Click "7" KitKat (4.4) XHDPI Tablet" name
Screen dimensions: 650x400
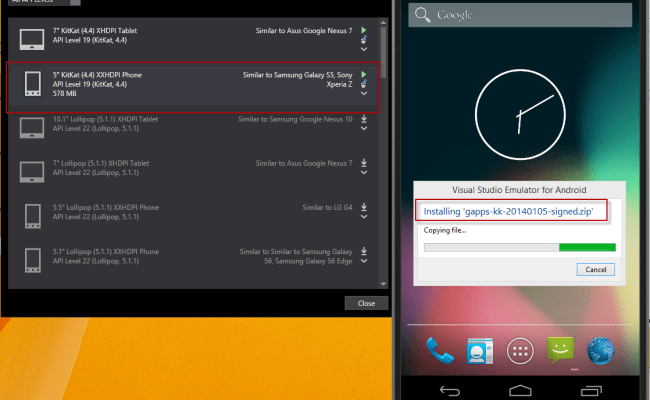tap(95, 31)
